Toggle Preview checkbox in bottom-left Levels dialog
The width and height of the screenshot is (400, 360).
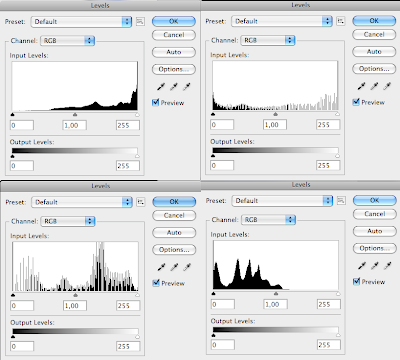coord(156,283)
